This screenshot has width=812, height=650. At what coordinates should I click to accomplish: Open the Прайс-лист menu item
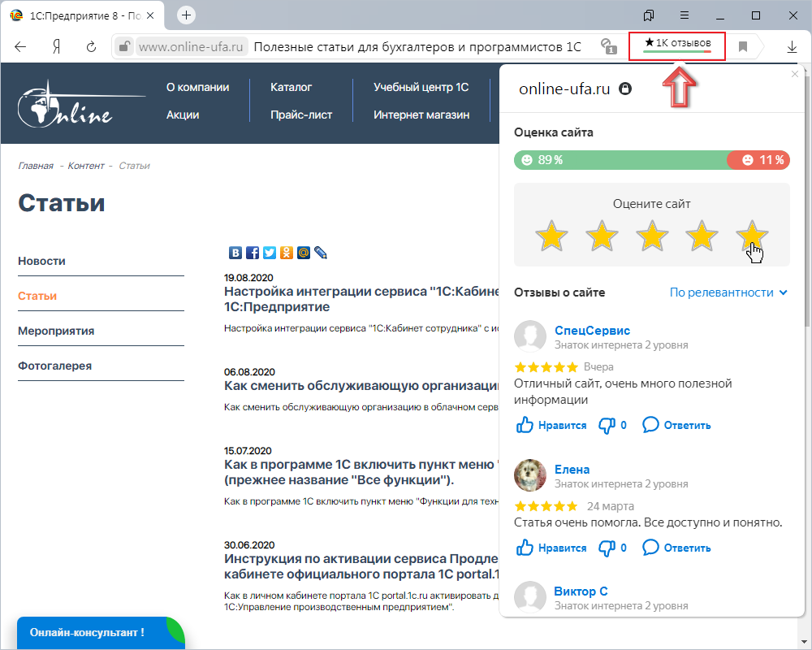click(301, 115)
